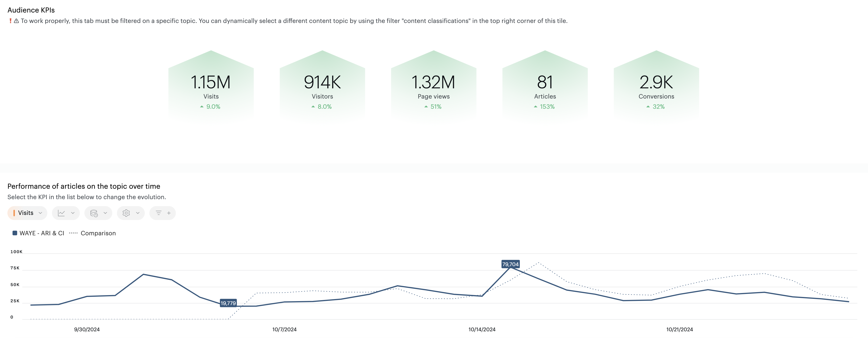Click the warning triangle icon in notice
The height and width of the screenshot is (338, 868).
click(x=16, y=21)
